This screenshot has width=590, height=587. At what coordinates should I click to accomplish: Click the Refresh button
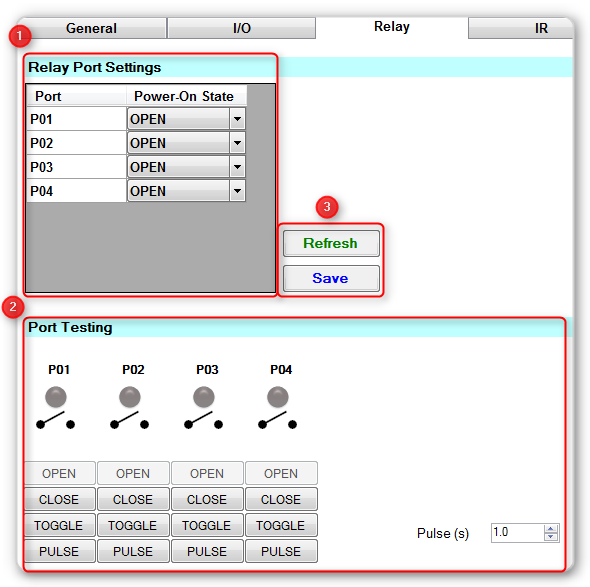click(x=331, y=243)
